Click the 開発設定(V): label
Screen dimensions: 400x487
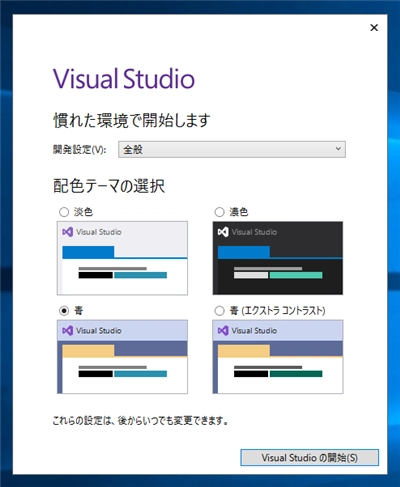80,150
